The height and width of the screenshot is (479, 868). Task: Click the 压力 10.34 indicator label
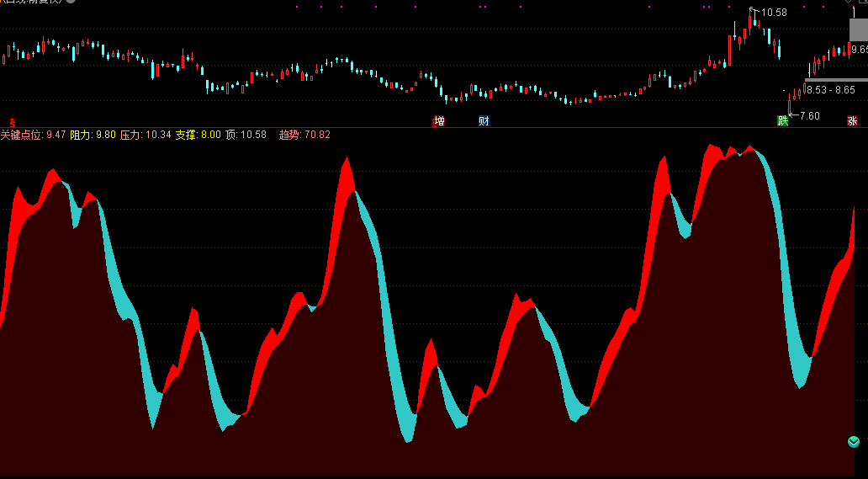click(x=145, y=135)
